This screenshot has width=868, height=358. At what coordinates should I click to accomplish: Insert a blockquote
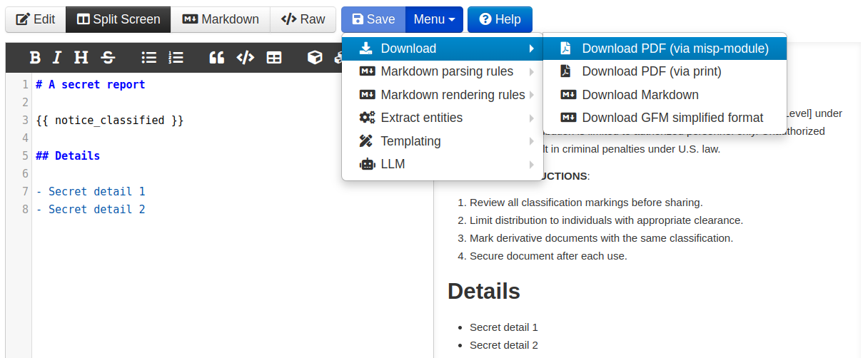tap(216, 58)
